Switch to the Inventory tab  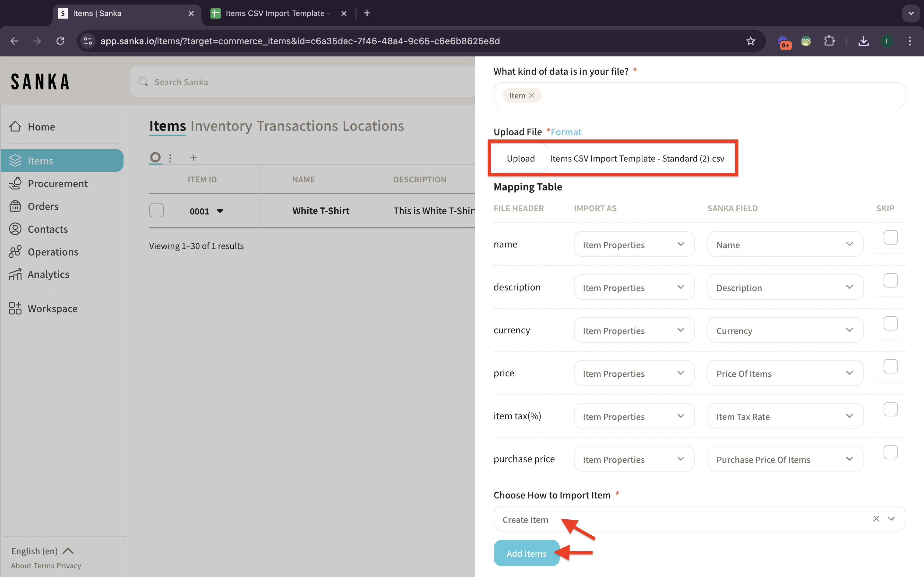221,126
